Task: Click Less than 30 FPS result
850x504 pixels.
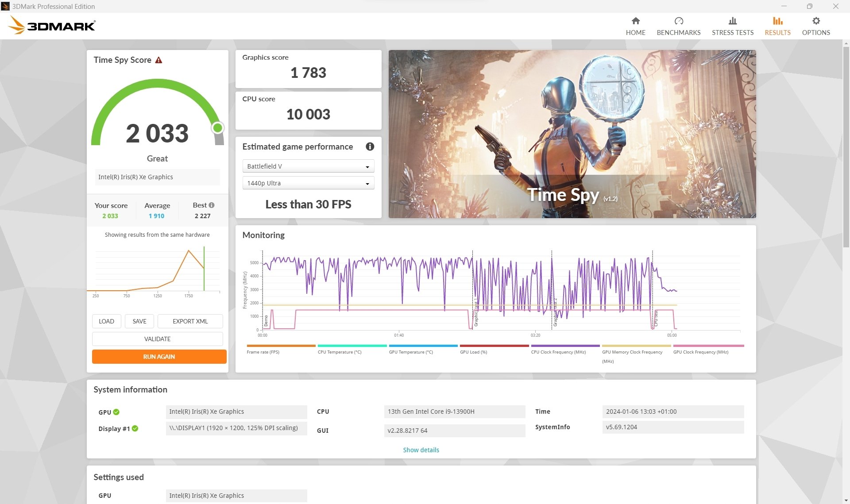Action: (308, 204)
